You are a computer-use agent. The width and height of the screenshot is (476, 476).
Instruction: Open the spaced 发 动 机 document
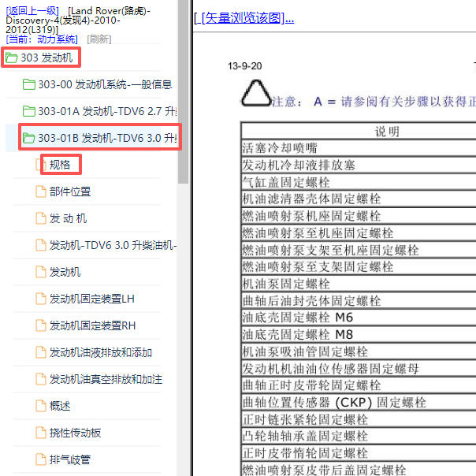pos(69,218)
